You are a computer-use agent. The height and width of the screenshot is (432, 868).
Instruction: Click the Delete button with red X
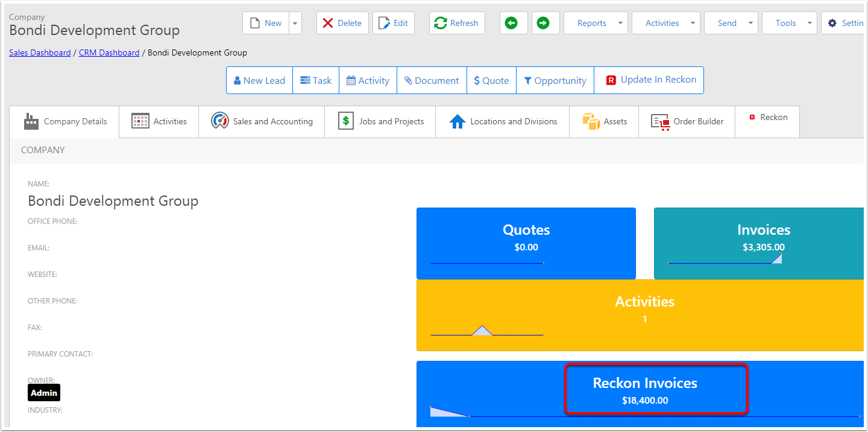(x=342, y=23)
